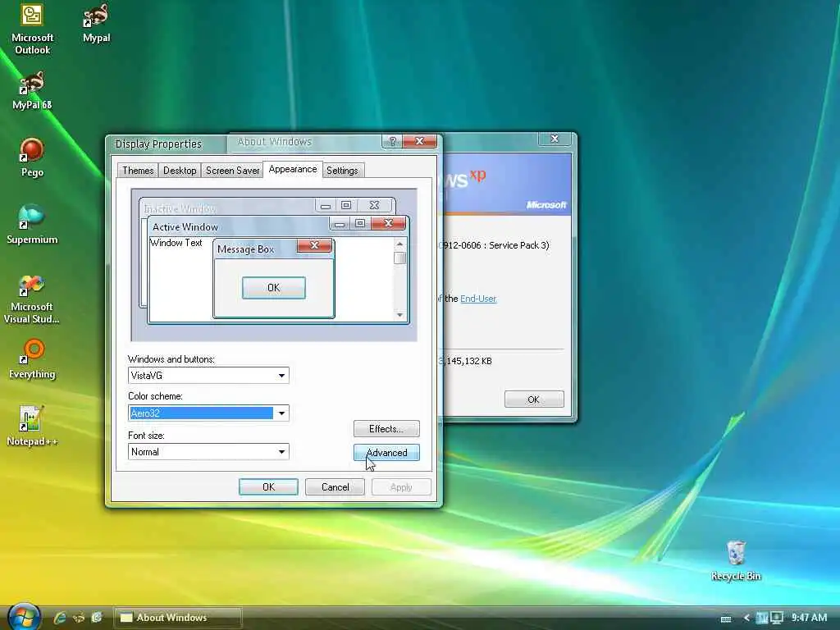Click the keyboard icon in system tray
The height and width of the screenshot is (630, 840).
click(726, 619)
